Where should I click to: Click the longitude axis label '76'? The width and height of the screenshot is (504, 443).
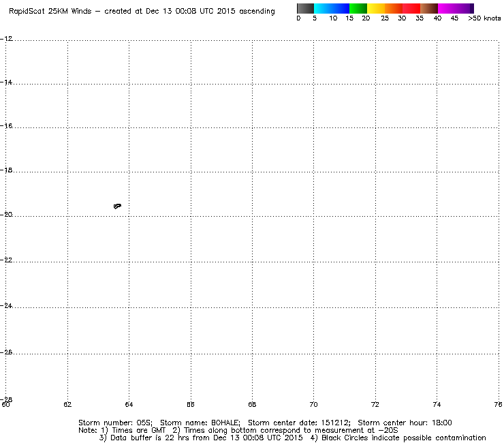pos(499,404)
